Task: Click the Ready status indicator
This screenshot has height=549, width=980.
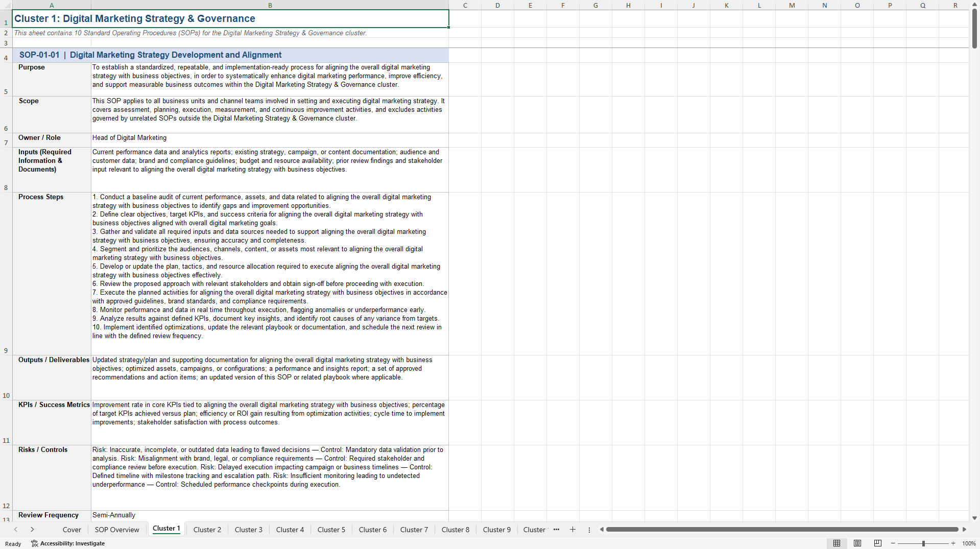Action: point(13,544)
